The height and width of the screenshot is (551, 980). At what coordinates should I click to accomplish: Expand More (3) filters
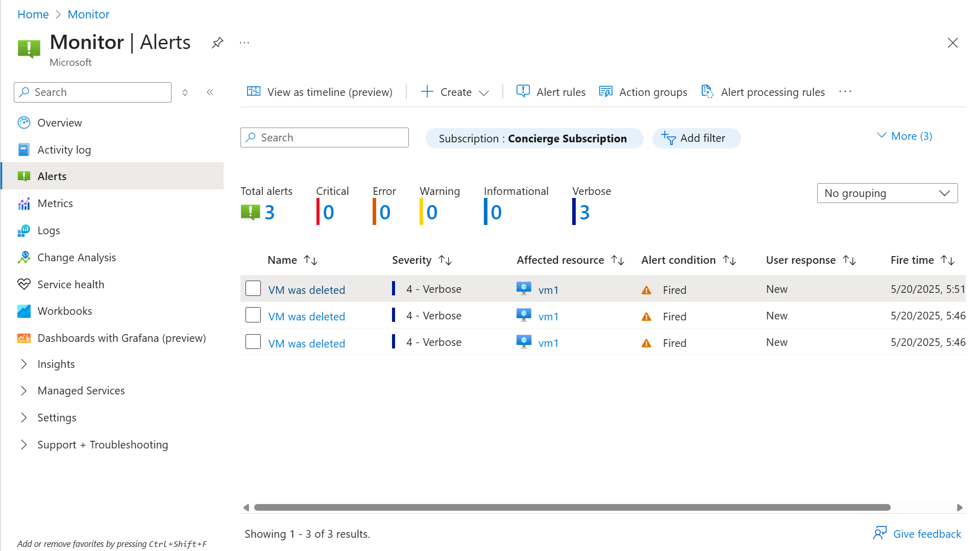(x=904, y=136)
